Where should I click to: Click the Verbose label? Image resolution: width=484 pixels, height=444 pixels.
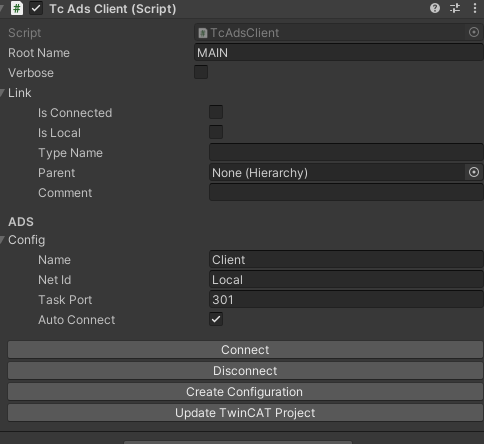(31, 73)
